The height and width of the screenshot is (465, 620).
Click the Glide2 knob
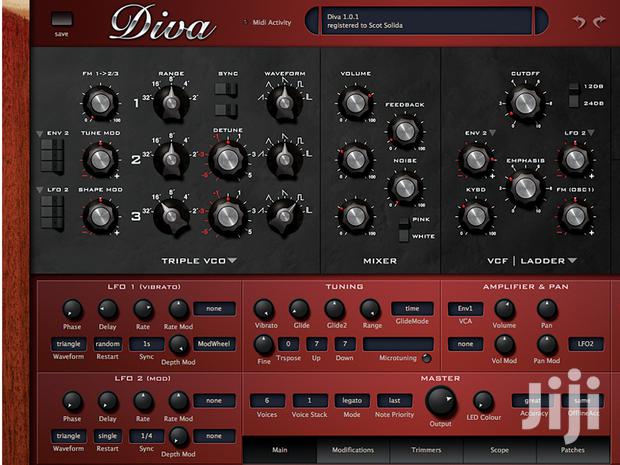pyautogui.click(x=335, y=309)
